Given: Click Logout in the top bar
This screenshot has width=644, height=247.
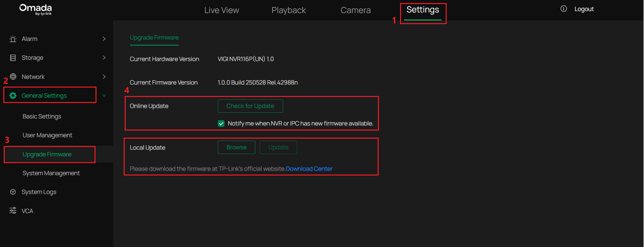Looking at the screenshot, I should 584,9.
